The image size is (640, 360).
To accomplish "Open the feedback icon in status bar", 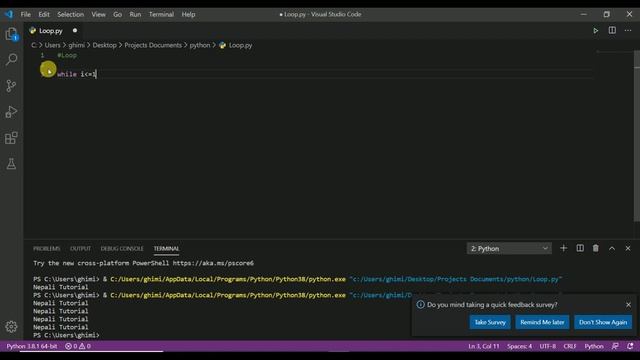I will (x=615, y=346).
